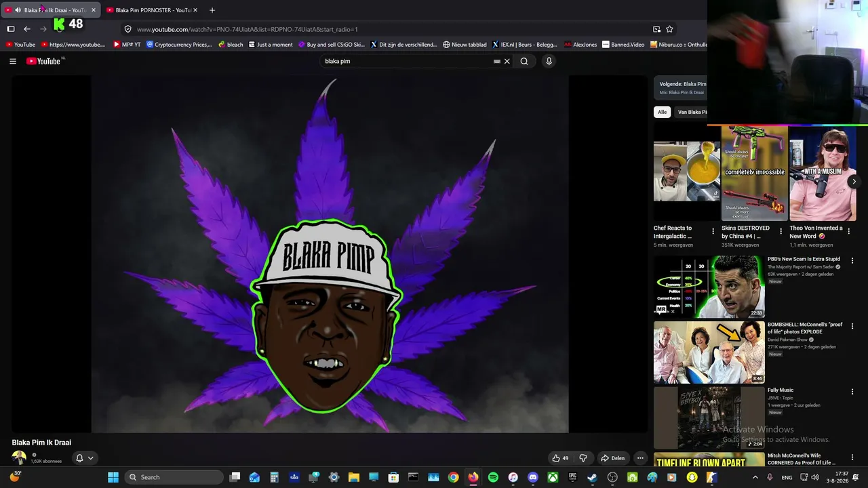The width and height of the screenshot is (868, 488).
Task: Open the Skins DESTROYED by China short
Action: pos(754,174)
